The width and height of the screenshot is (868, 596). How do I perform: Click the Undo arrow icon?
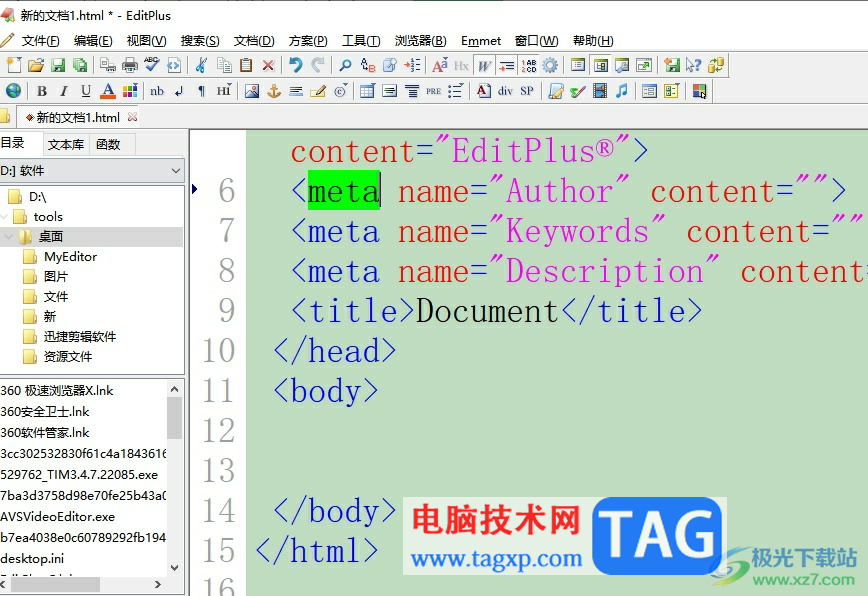click(296, 65)
